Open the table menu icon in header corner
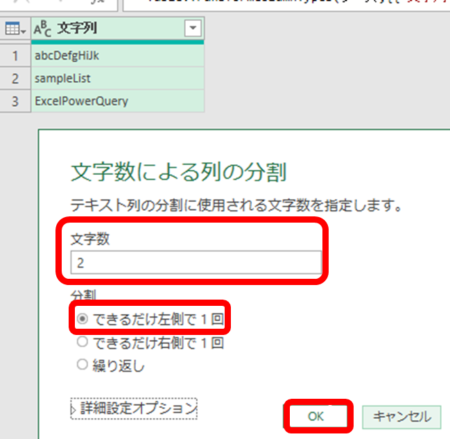Viewport: 450px width, 439px height. pos(15,29)
